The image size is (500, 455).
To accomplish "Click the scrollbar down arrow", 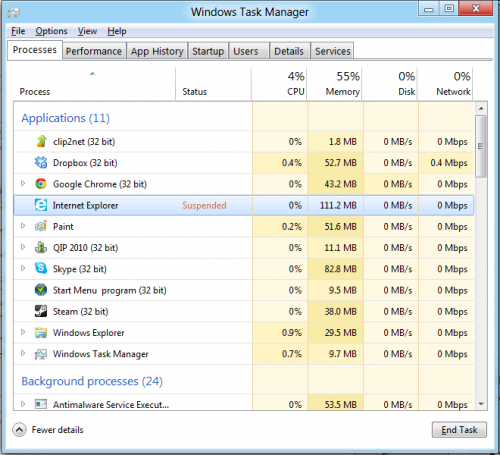I will coord(481,404).
